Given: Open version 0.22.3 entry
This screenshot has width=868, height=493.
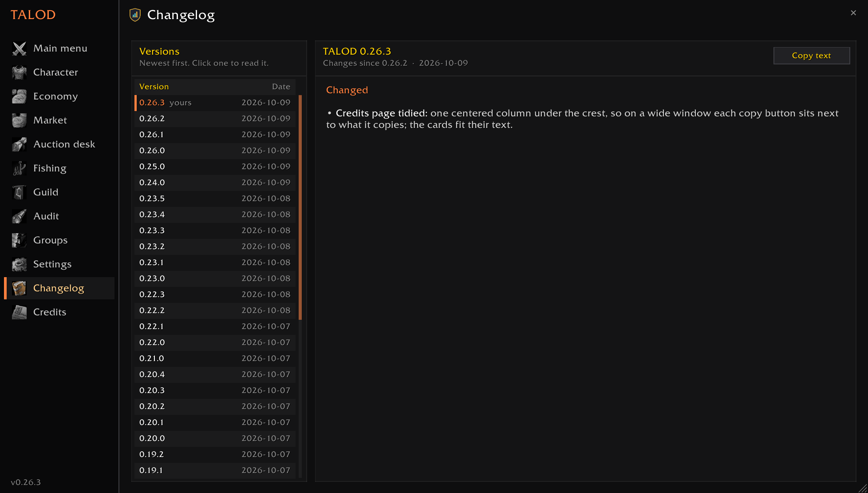Looking at the screenshot, I should pos(215,294).
